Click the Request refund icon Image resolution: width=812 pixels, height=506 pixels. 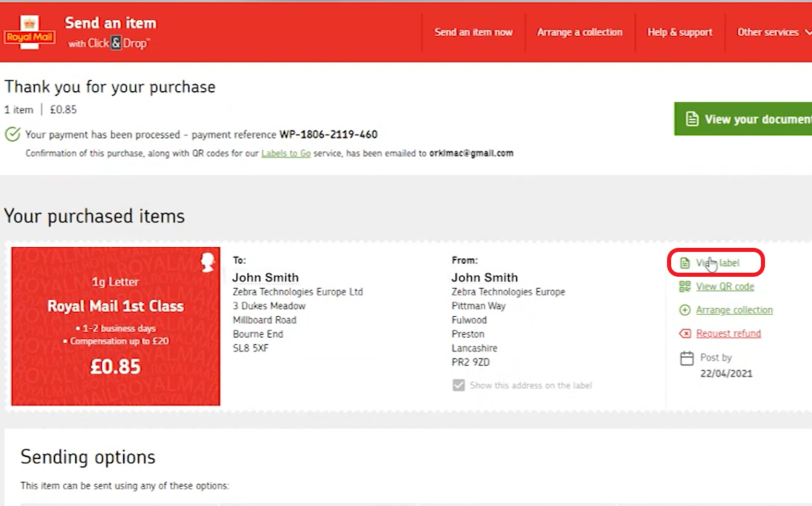pos(685,333)
